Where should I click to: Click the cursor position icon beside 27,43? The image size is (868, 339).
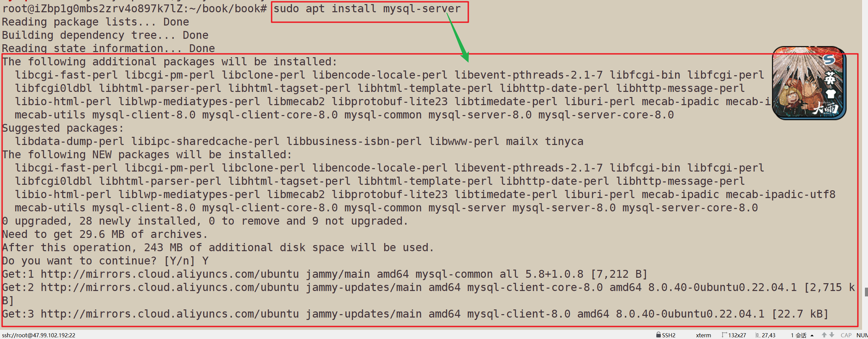click(x=757, y=335)
